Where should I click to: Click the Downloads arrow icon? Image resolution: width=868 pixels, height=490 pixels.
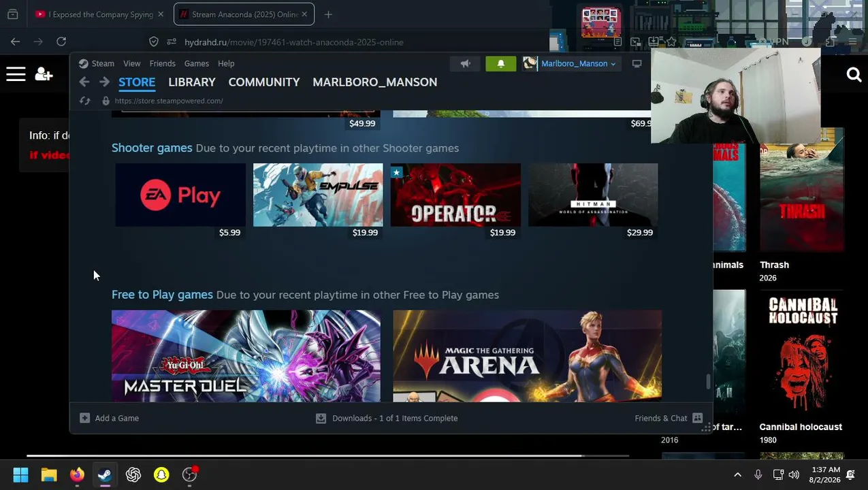[321, 418]
